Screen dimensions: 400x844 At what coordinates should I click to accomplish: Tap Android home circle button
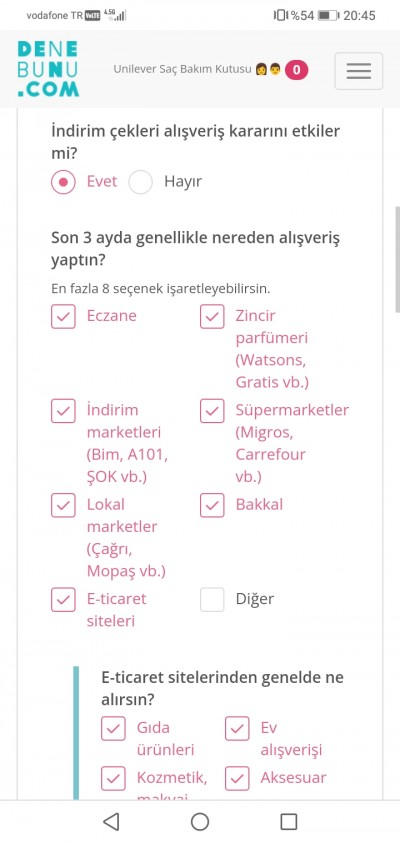click(x=200, y=821)
